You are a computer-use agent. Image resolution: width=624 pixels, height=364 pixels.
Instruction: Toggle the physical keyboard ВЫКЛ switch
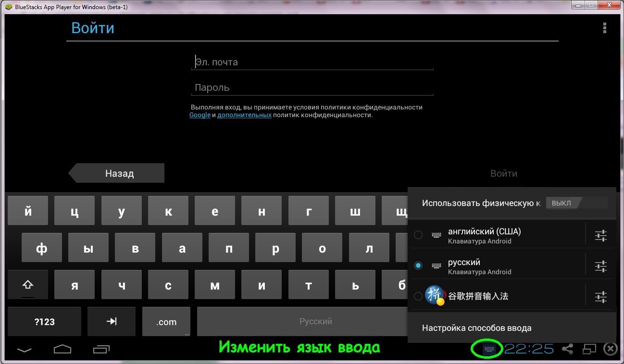[576, 203]
